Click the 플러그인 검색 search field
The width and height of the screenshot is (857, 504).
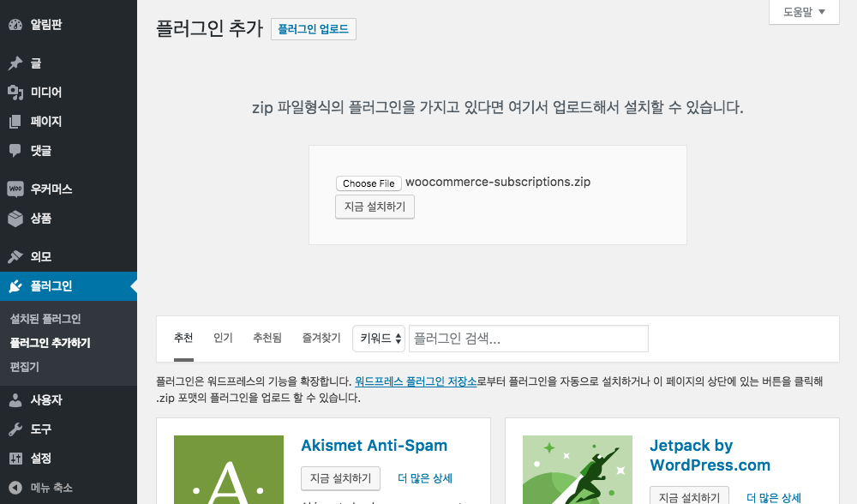(528, 339)
